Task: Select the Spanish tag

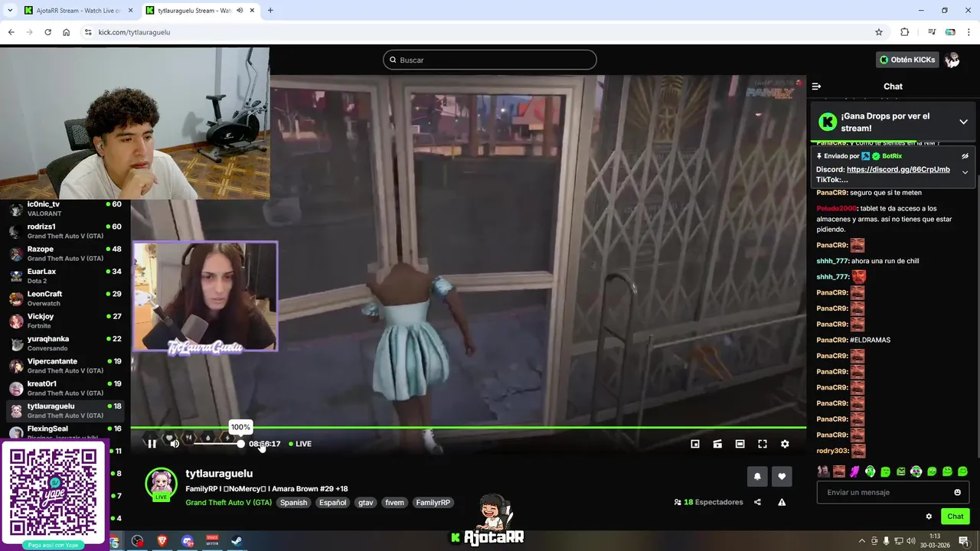Action: pyautogui.click(x=293, y=503)
